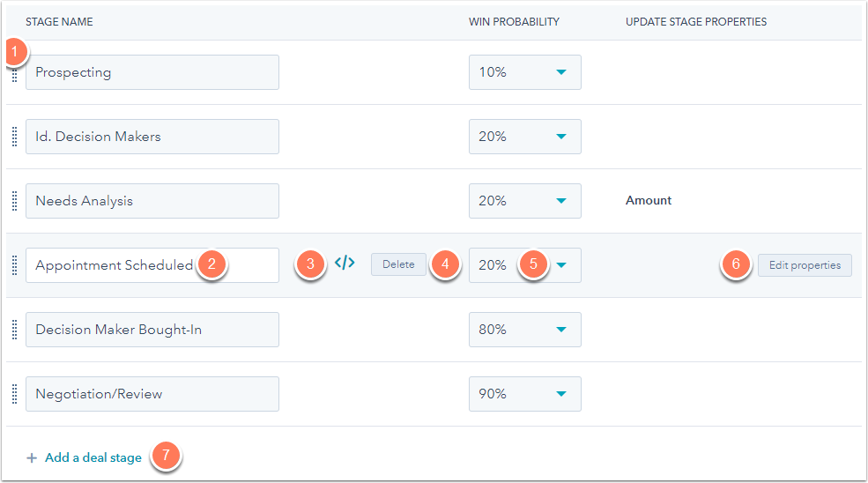
Task: Open Decision Maker Bought-In 80% dropdown
Action: point(524,330)
